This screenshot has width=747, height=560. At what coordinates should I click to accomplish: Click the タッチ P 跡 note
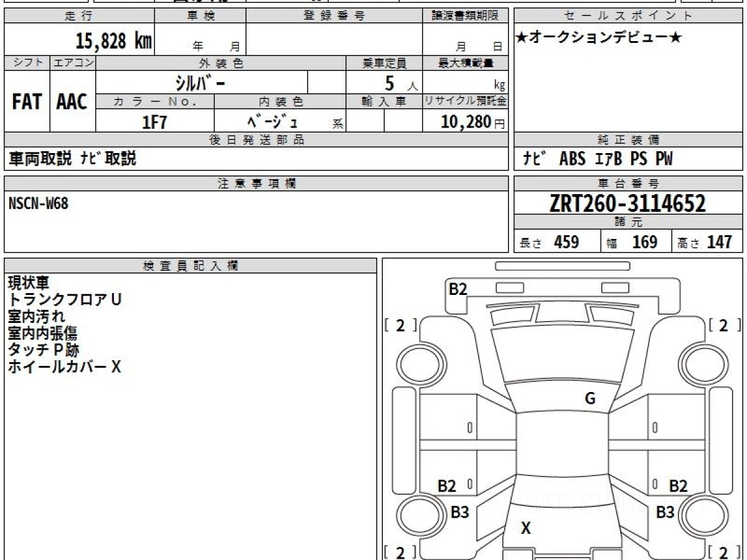pyautogui.click(x=44, y=350)
